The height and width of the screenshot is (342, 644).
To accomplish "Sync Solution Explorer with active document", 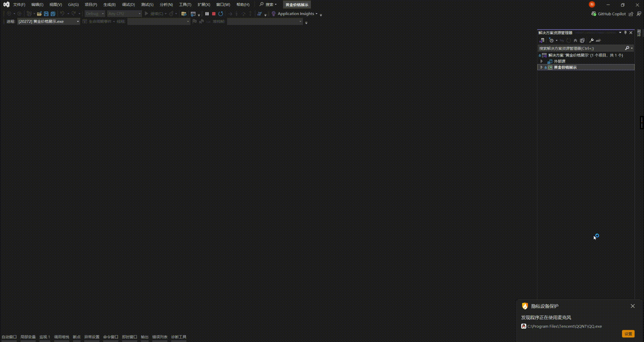I will 542,40.
